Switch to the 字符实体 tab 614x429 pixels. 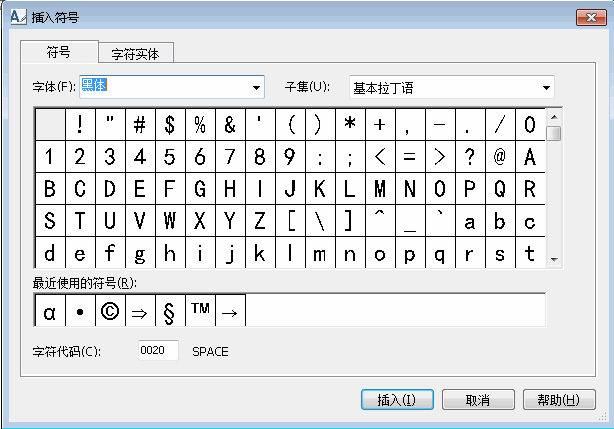[x=136, y=53]
